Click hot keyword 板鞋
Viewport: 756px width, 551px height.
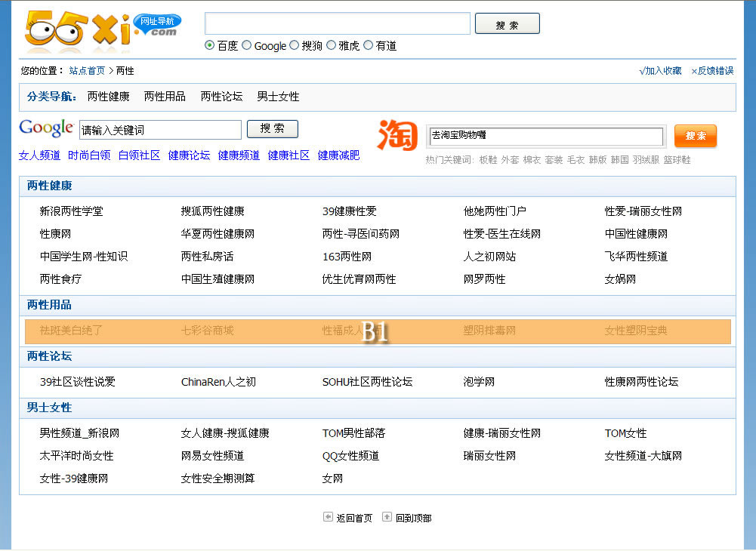pos(488,159)
